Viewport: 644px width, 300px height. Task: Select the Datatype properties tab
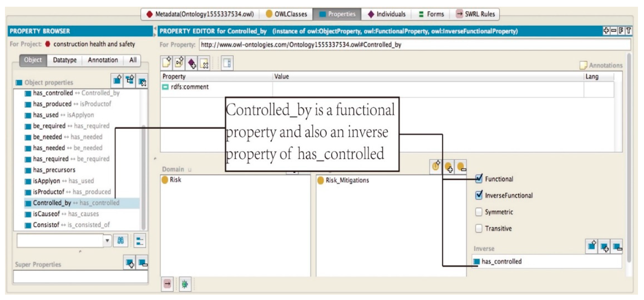click(65, 60)
